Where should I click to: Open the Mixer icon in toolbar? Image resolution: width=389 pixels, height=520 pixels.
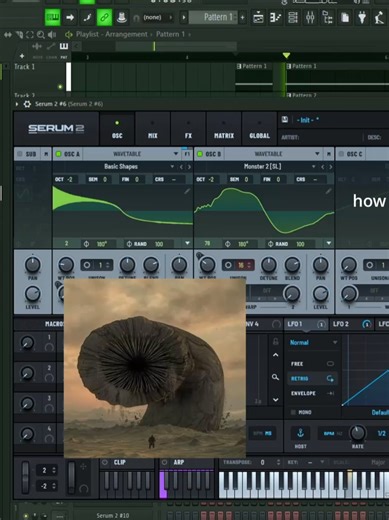310,17
